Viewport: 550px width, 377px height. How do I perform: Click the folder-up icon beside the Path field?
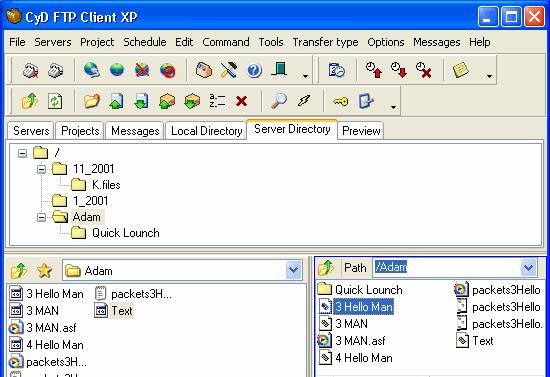point(326,268)
